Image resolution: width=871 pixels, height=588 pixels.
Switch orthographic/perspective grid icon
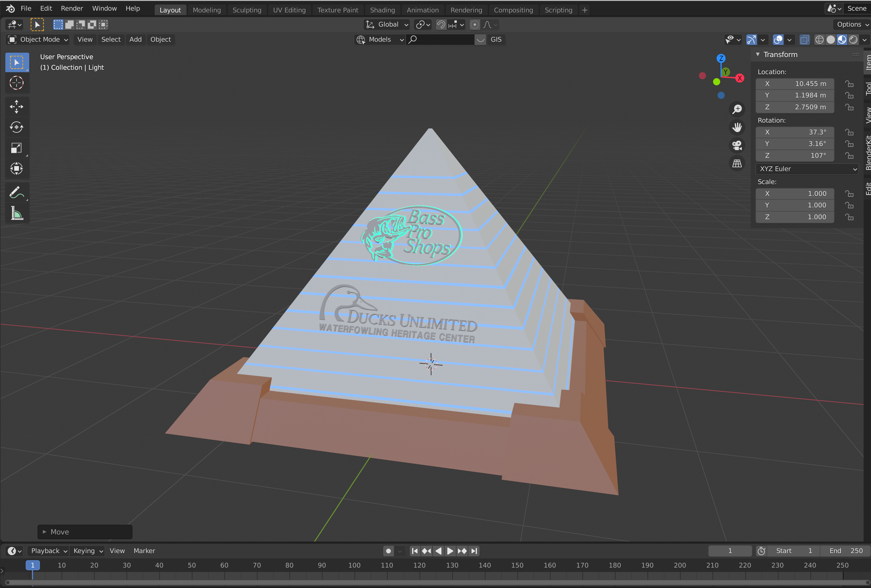tap(737, 163)
